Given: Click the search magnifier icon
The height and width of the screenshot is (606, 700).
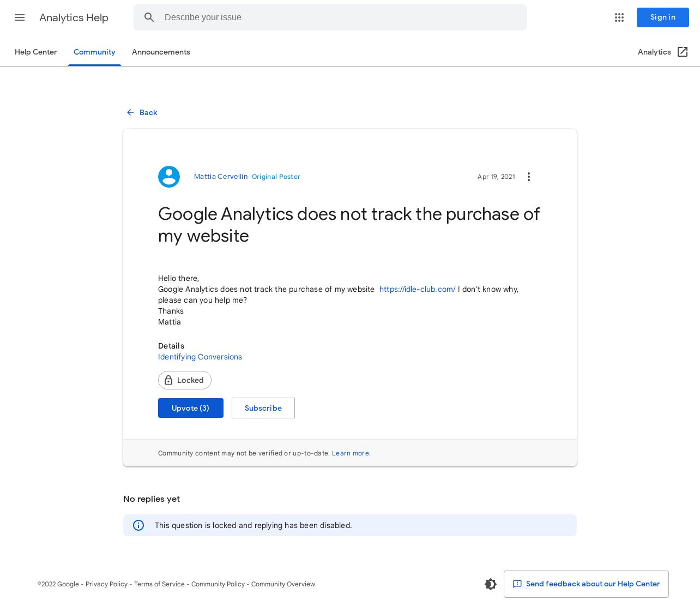Looking at the screenshot, I should click(149, 17).
